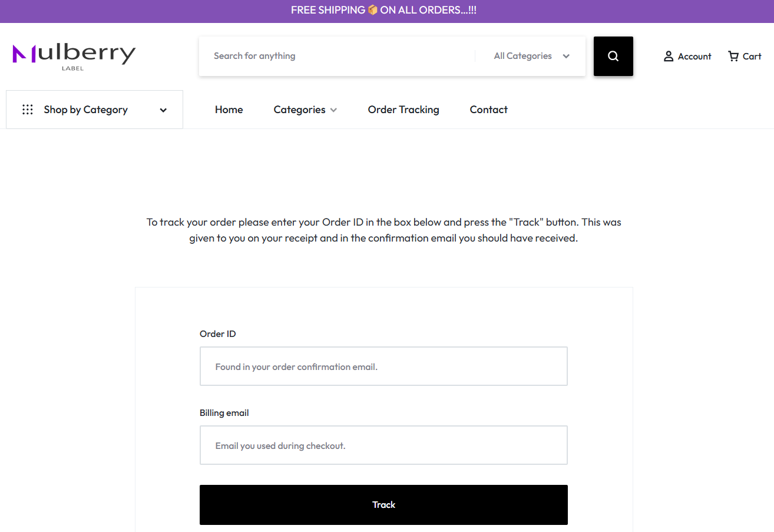Focus the Order ID input field
Viewport: 774px width, 532px height.
coord(383,366)
